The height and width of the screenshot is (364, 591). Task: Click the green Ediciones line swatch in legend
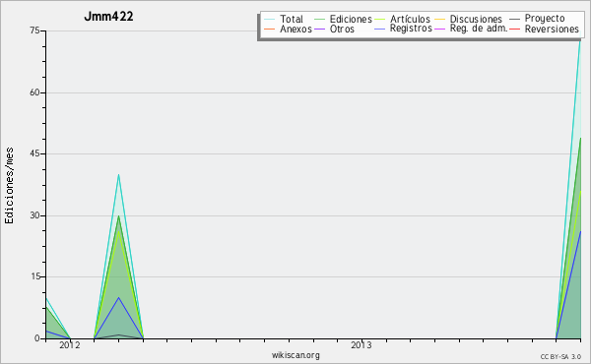(x=319, y=19)
